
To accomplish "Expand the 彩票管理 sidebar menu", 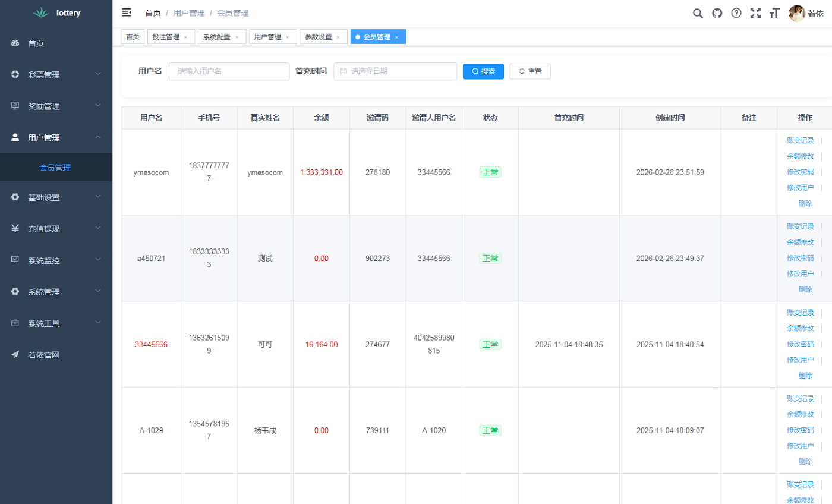I will [56, 75].
